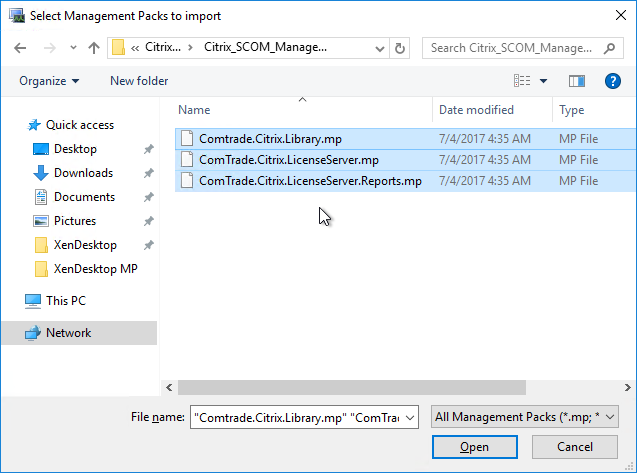Click the horizontal scrollbar thumb
This screenshot has width=637, height=473.
(x=352, y=388)
